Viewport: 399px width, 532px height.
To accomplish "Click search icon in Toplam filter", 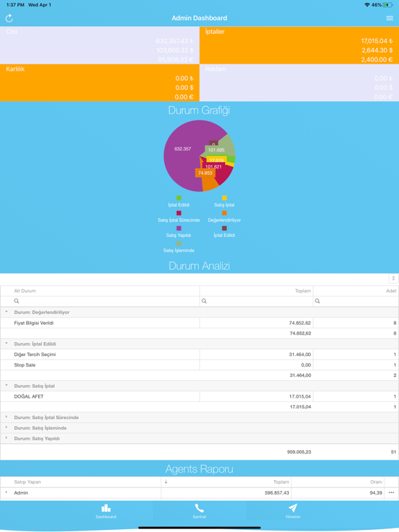I will point(204,301).
